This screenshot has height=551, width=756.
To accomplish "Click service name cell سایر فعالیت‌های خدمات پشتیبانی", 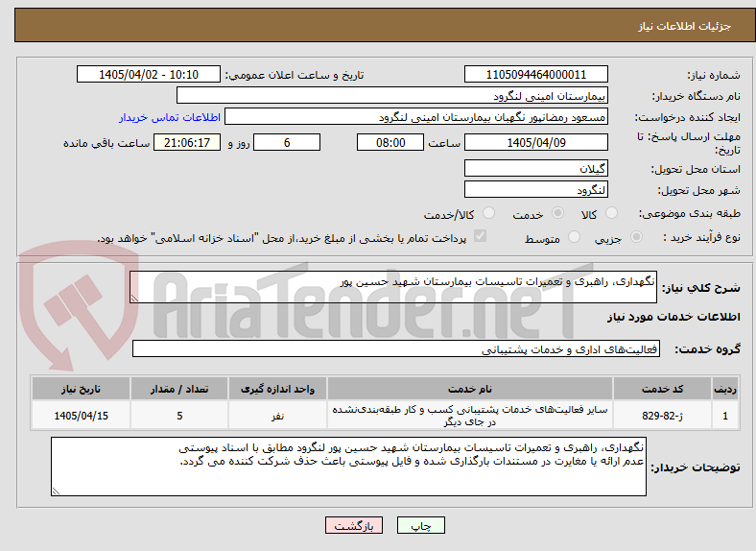I will tap(469, 416).
